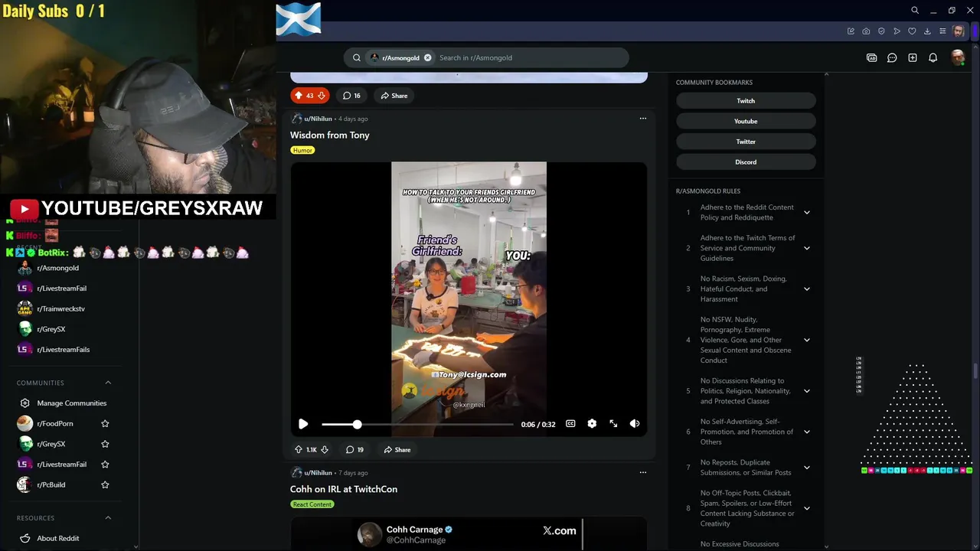Open the Youtube community bookmark
The image size is (980, 551).
click(x=746, y=121)
